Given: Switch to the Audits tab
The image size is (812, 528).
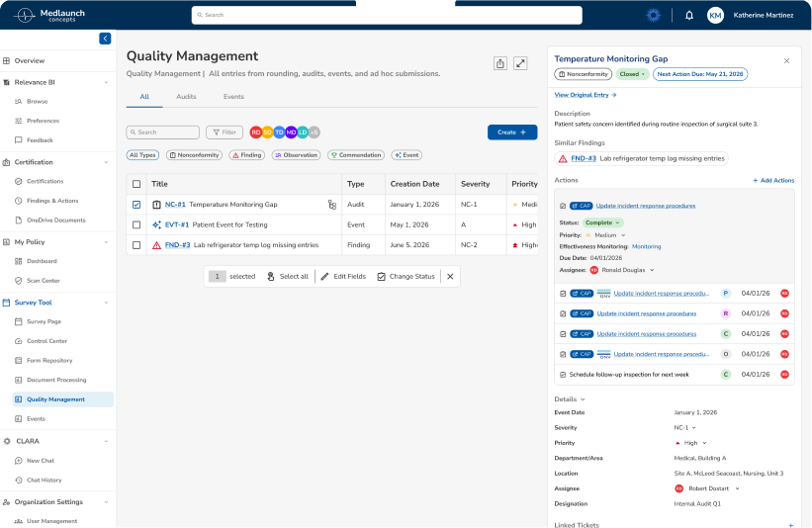Looking at the screenshot, I should coord(186,97).
